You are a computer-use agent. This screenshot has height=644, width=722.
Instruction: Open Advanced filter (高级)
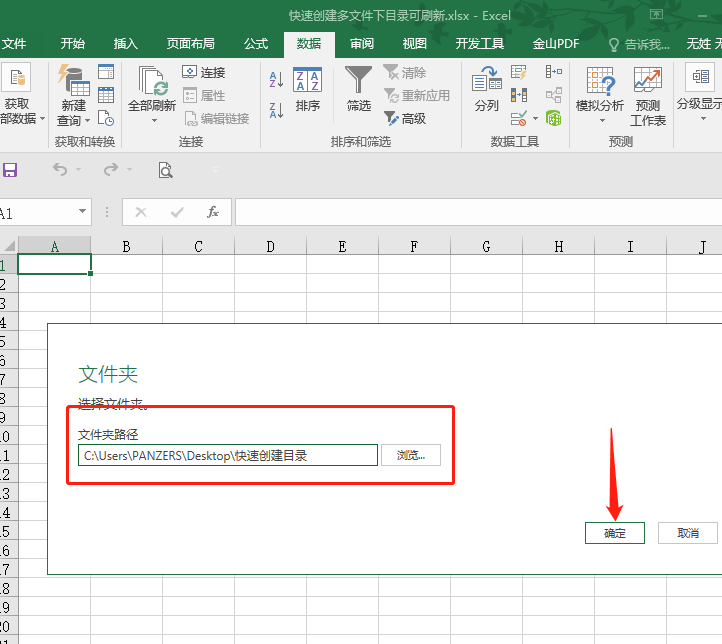404,119
